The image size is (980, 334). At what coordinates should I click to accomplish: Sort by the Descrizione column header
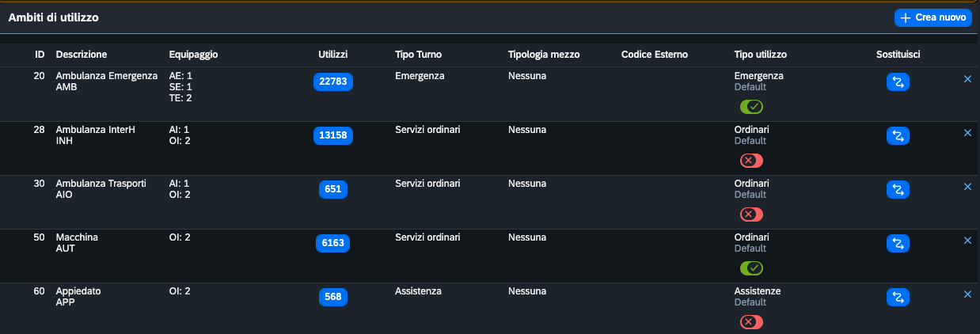pyautogui.click(x=82, y=55)
